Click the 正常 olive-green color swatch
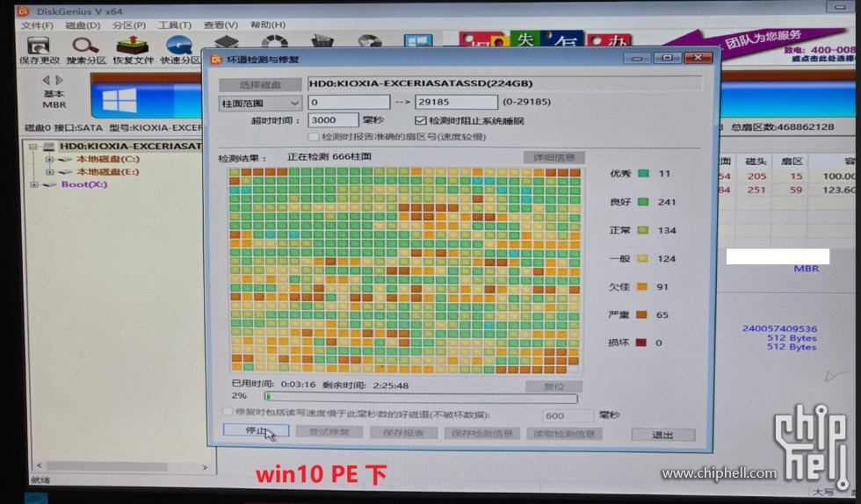Image resolution: width=861 pixels, height=504 pixels. tap(642, 230)
